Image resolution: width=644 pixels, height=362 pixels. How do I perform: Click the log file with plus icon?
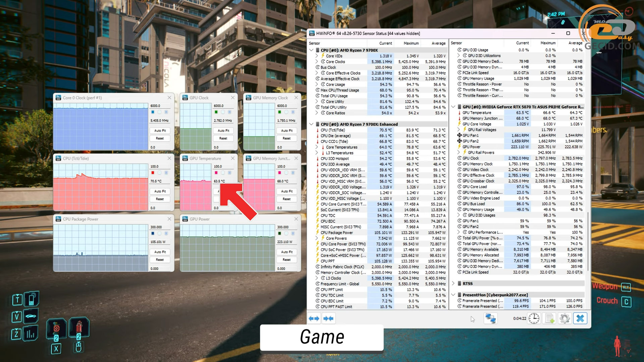pos(549,318)
